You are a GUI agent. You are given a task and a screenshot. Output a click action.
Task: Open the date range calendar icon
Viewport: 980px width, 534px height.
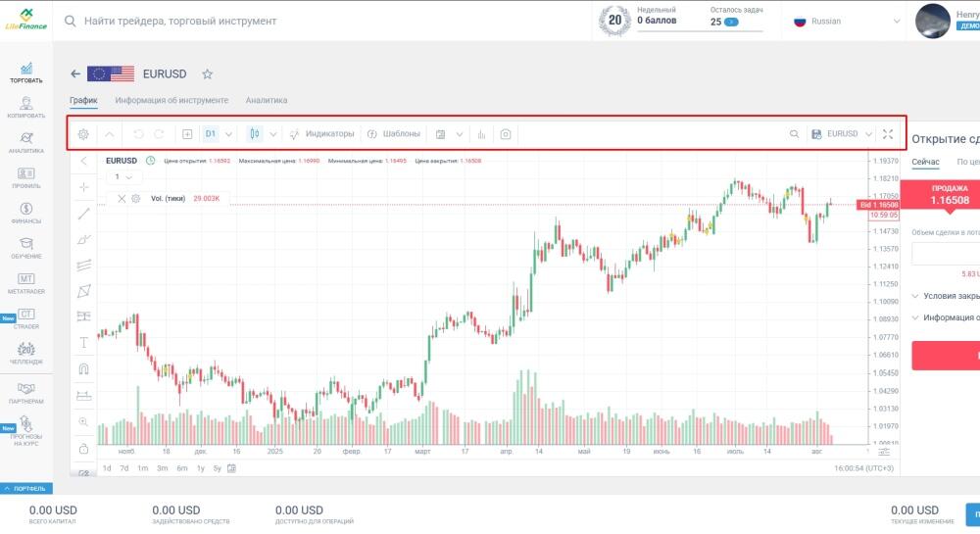[x=231, y=468]
